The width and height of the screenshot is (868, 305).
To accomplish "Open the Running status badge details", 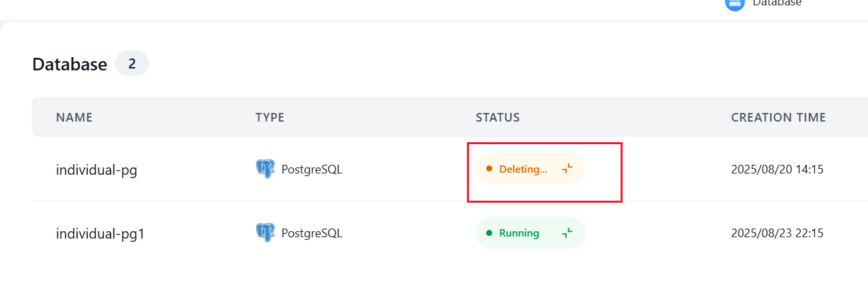I will click(x=530, y=233).
